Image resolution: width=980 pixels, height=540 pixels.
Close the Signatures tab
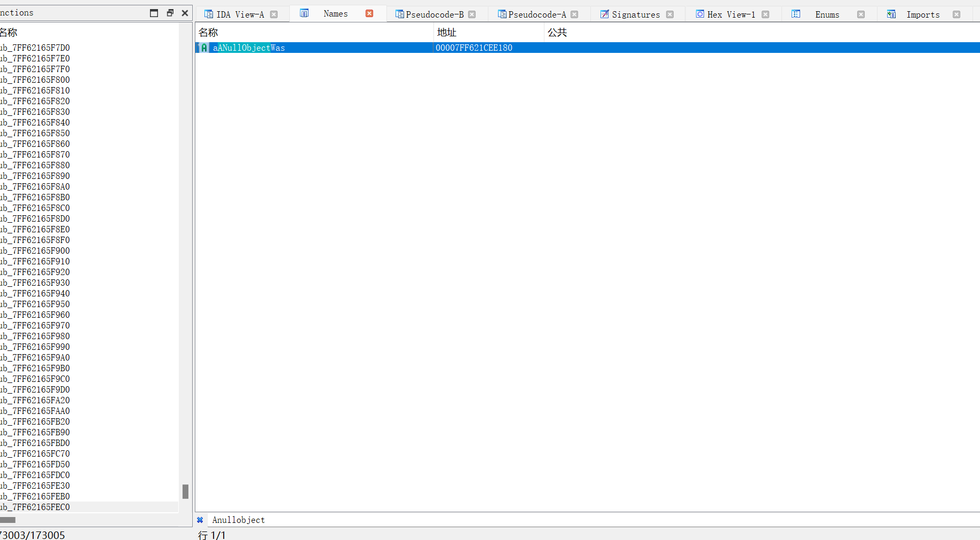point(670,14)
